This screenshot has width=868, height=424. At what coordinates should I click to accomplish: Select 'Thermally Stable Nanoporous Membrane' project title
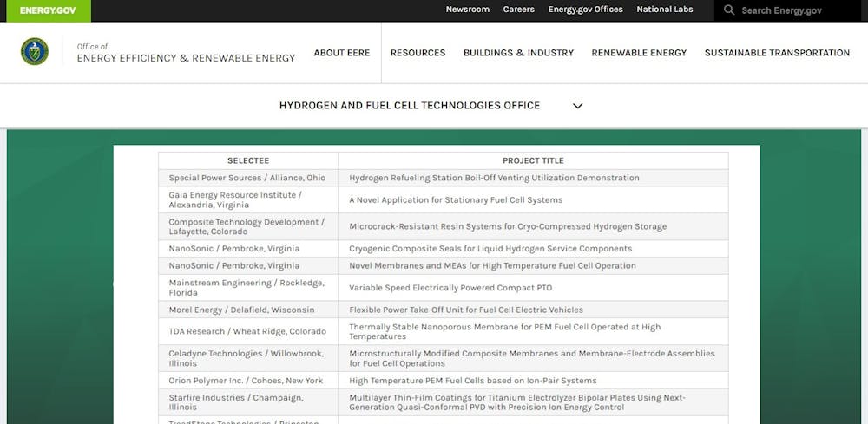coord(533,331)
